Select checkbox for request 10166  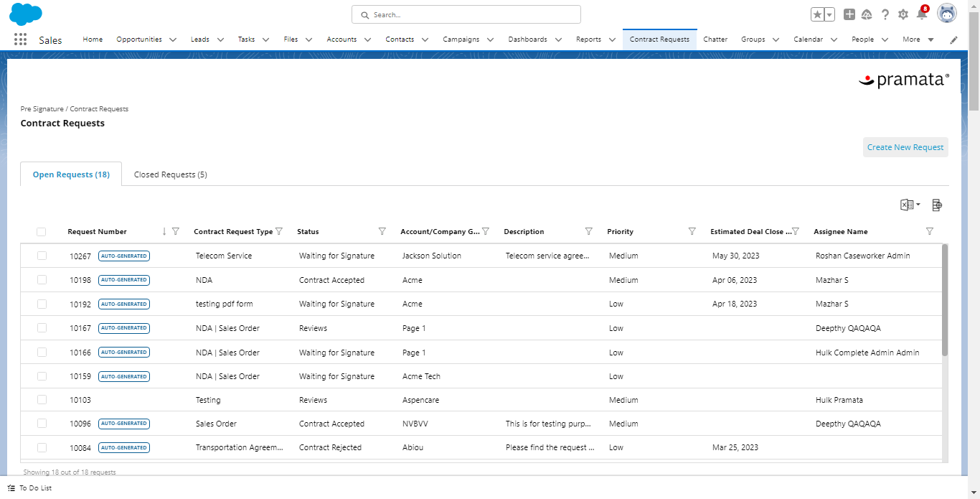[x=42, y=352]
